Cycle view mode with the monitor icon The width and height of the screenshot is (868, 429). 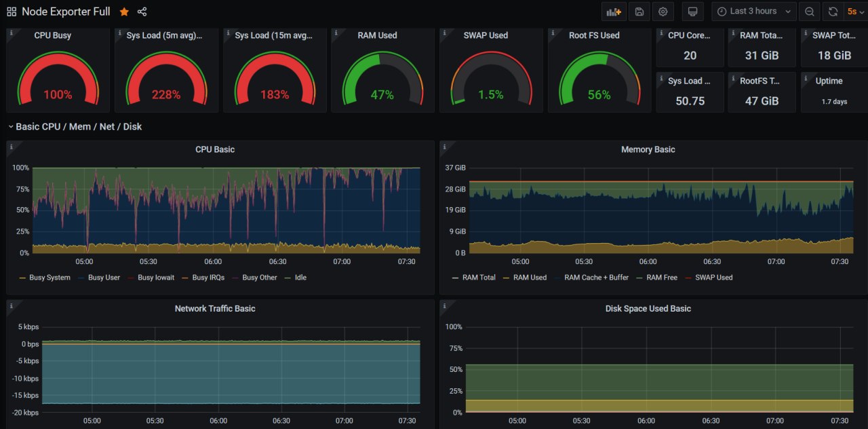point(692,12)
